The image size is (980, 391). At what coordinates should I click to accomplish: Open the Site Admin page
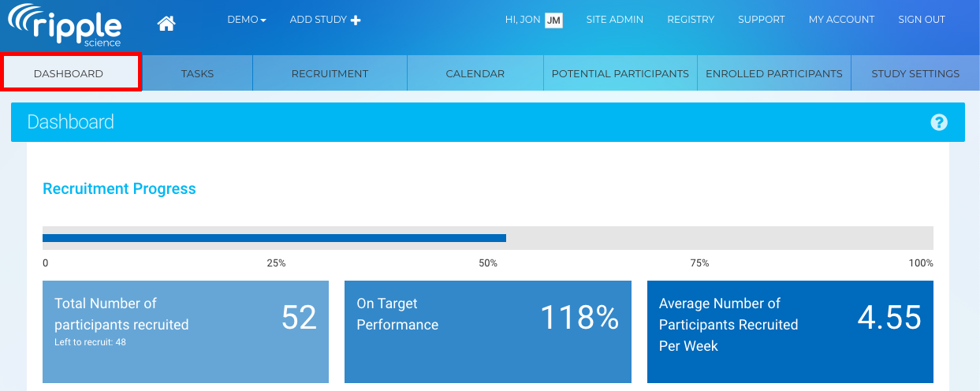tap(614, 20)
